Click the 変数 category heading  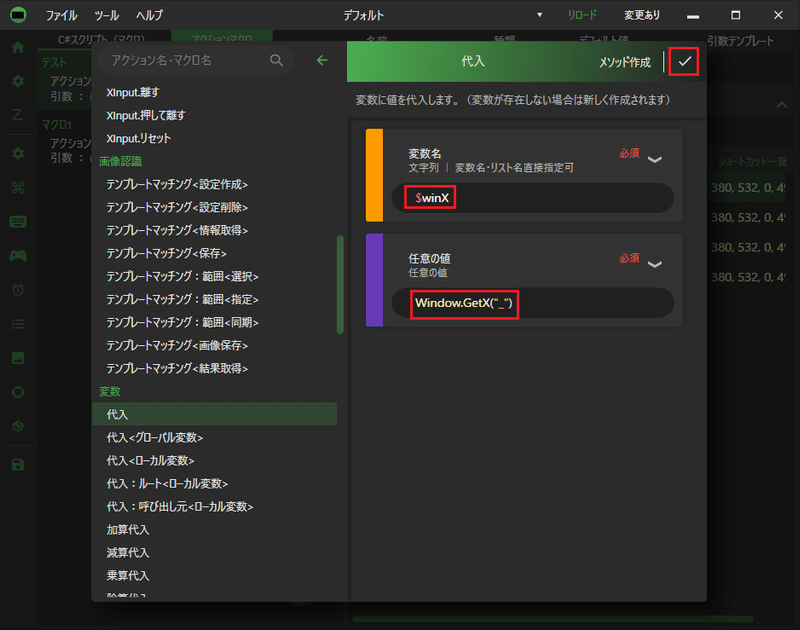click(x=110, y=391)
